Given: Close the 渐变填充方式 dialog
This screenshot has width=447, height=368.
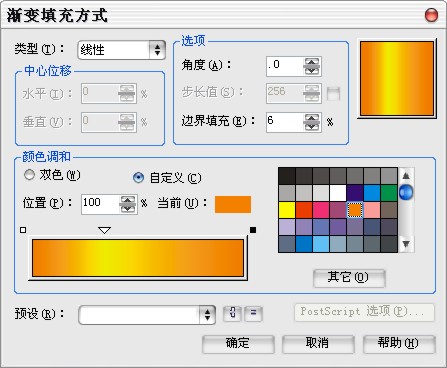Looking at the screenshot, I should click(x=431, y=15).
